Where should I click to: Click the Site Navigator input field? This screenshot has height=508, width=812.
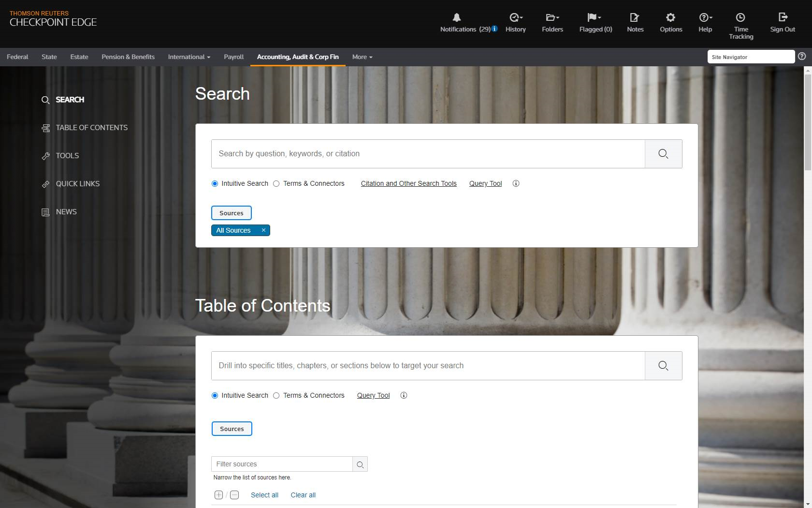pyautogui.click(x=751, y=57)
